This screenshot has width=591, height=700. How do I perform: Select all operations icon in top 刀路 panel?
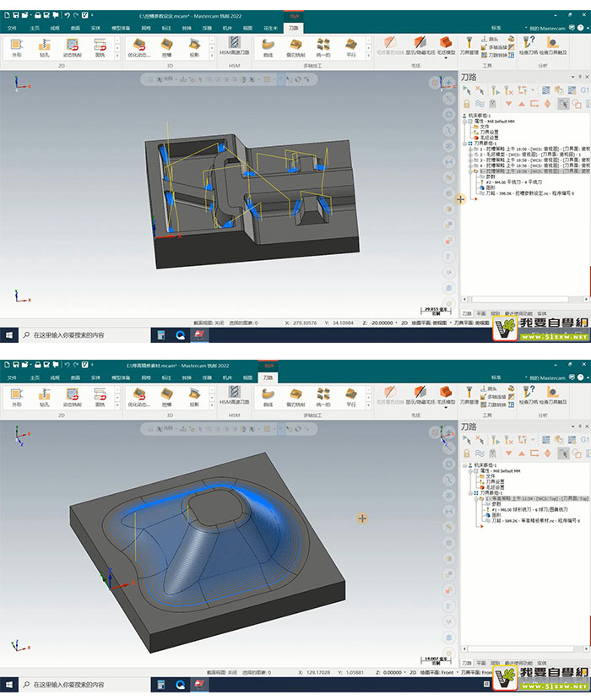click(467, 90)
